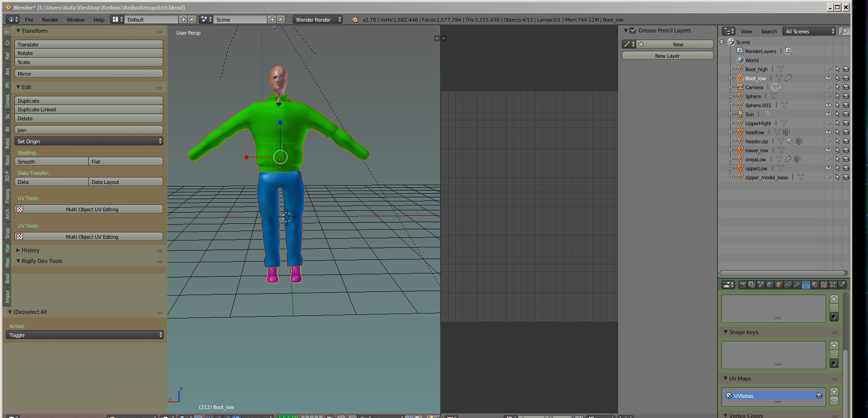Click the New Layer button in Grease Pencil
The height and width of the screenshot is (418, 868).
coord(667,55)
